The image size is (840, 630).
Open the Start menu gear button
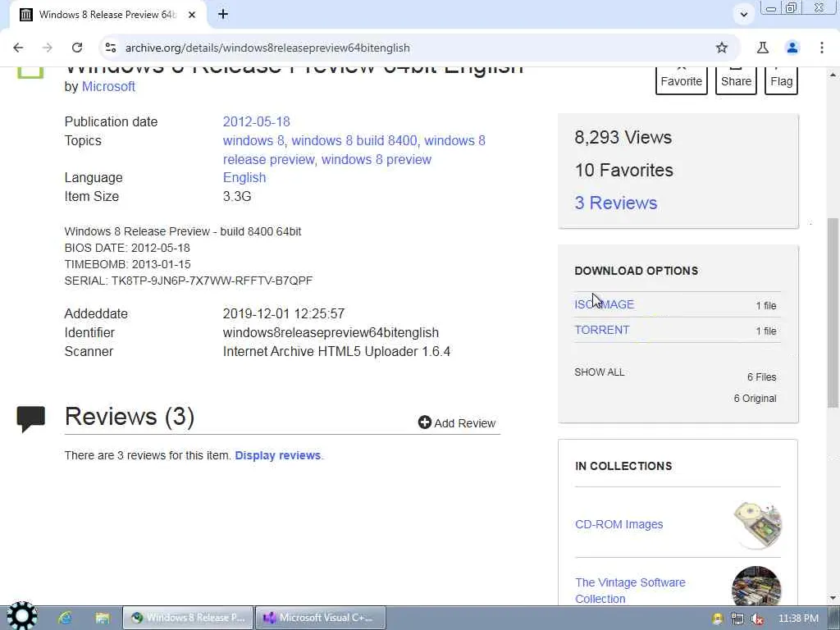pyautogui.click(x=21, y=617)
